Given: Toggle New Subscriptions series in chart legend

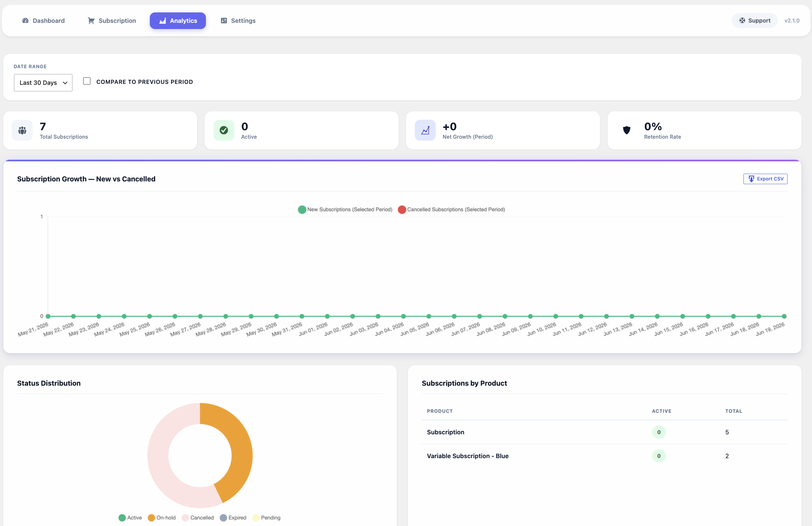Looking at the screenshot, I should tap(345, 209).
